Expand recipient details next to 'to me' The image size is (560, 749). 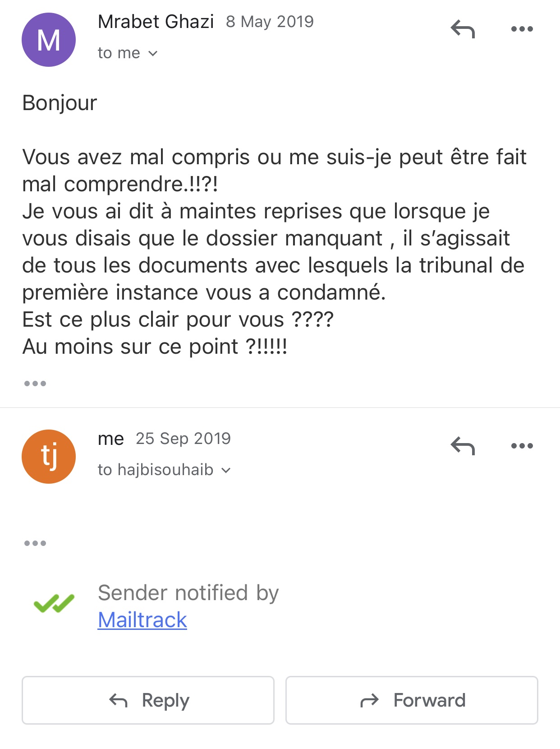153,53
